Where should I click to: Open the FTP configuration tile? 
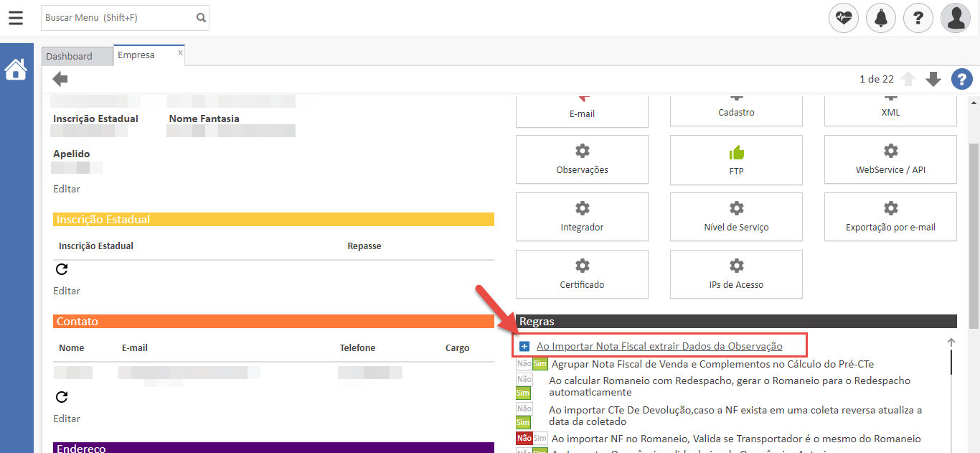tap(736, 160)
